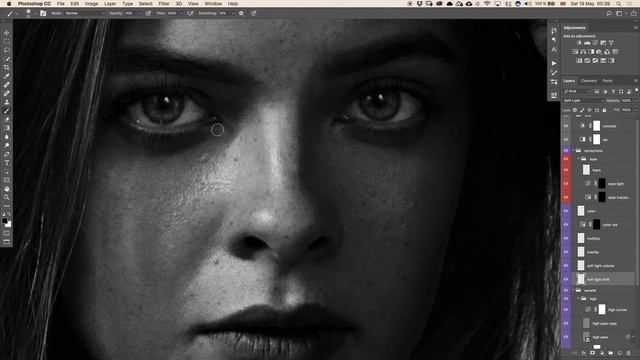Hide the color red layer

566,224
